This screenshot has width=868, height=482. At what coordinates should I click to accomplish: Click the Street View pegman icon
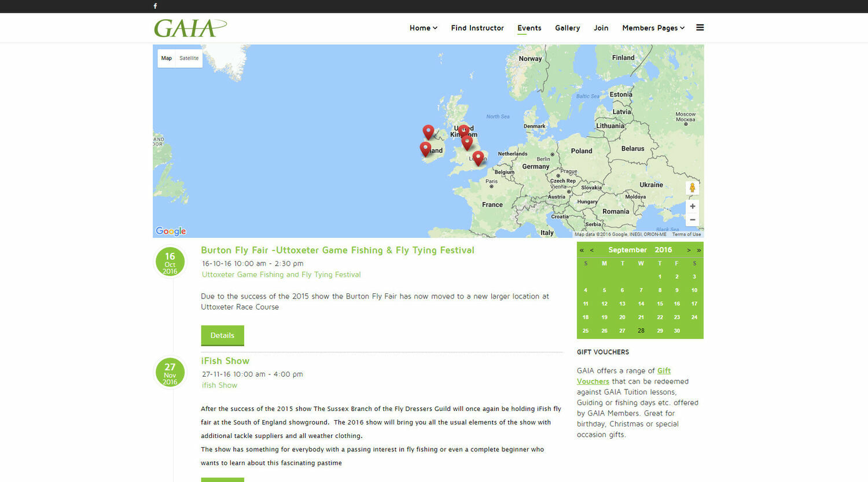pyautogui.click(x=692, y=187)
